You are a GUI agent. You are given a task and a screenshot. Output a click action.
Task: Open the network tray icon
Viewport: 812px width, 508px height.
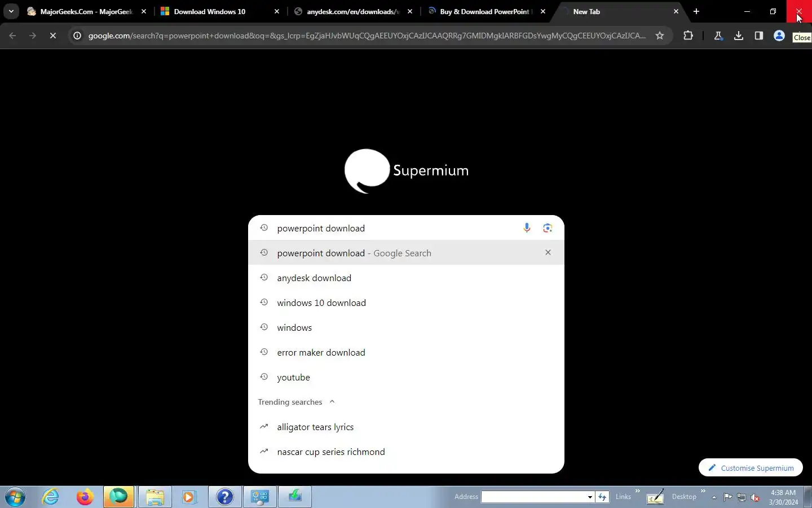point(742,497)
